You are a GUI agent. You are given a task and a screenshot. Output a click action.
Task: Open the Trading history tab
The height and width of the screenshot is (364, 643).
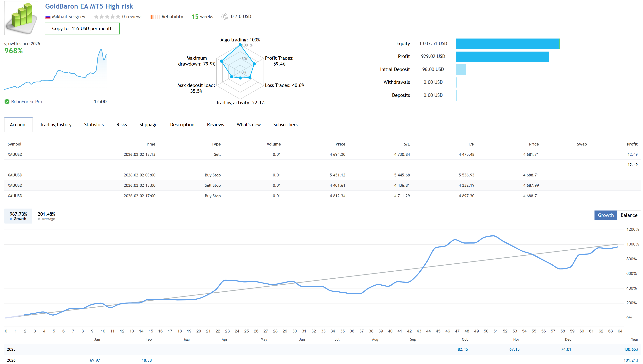56,125
